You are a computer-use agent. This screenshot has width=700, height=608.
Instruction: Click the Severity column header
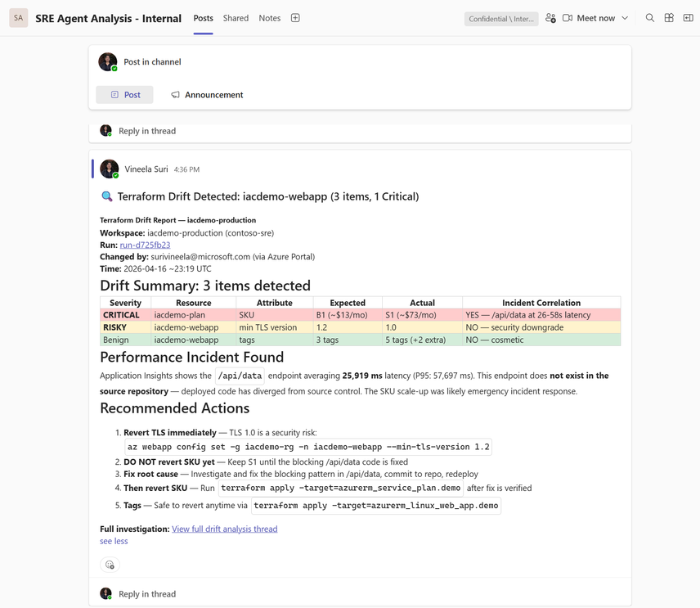click(x=125, y=303)
